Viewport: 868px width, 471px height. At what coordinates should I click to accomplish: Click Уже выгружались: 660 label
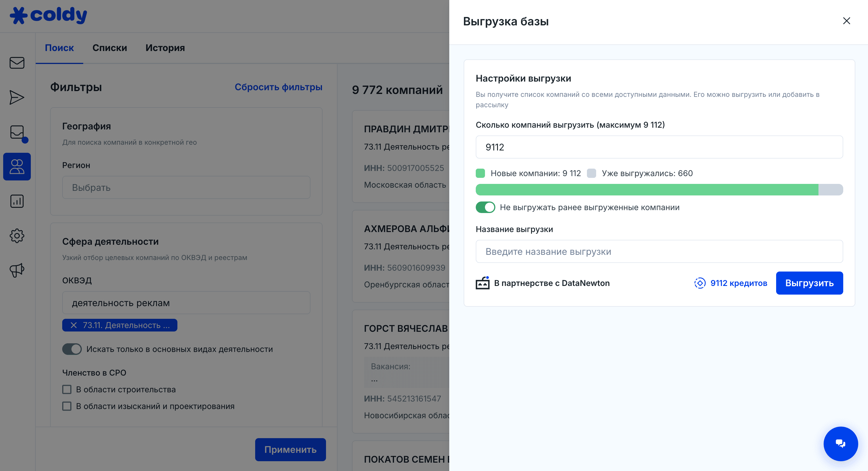(647, 173)
